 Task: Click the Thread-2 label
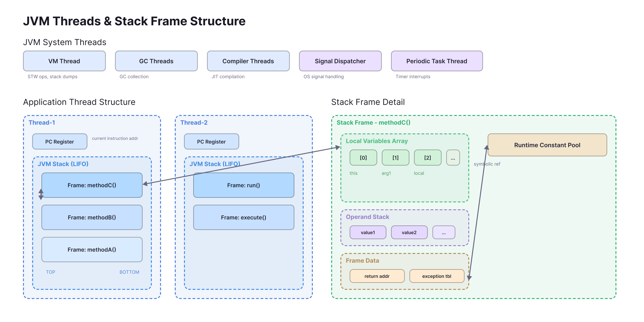[x=194, y=123]
